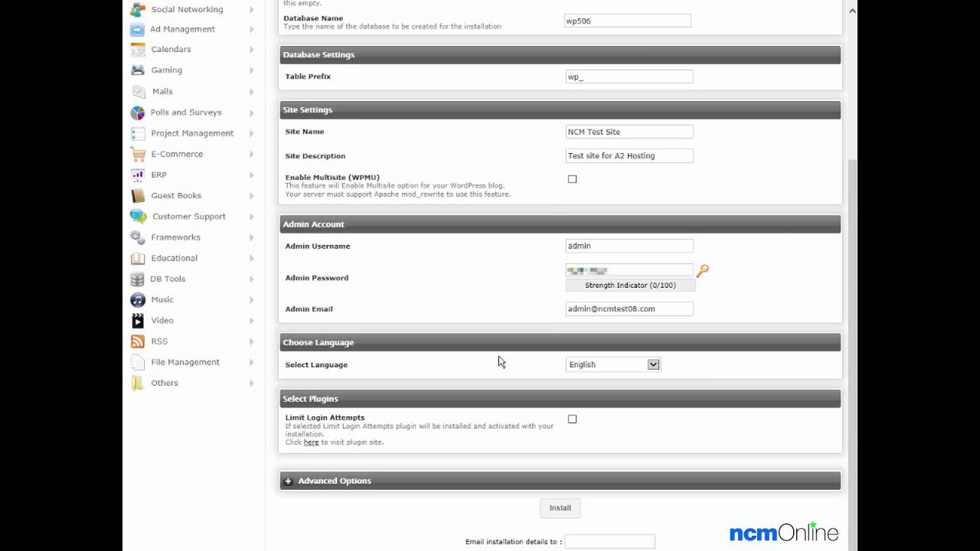Open the Mails category
Screen dimensions: 980x551
(162, 91)
